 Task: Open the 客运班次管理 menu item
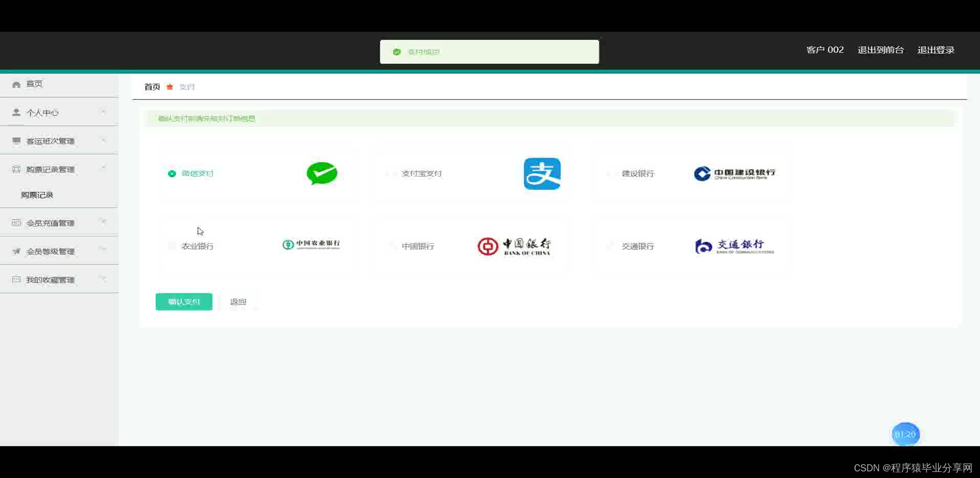pyautogui.click(x=59, y=141)
